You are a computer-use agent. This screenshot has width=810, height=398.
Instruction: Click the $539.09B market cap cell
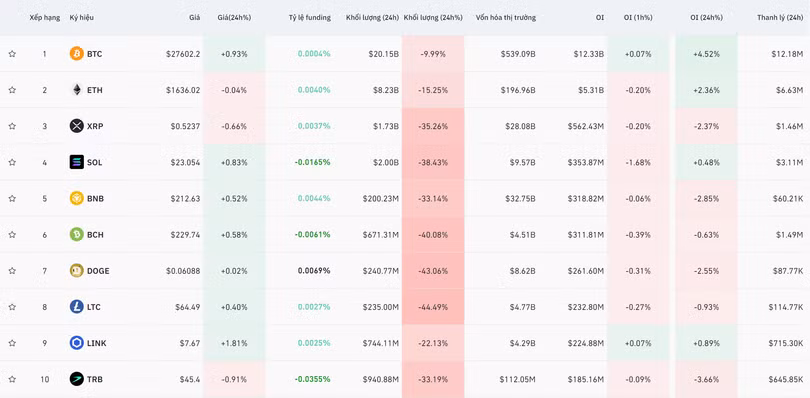tap(518, 54)
